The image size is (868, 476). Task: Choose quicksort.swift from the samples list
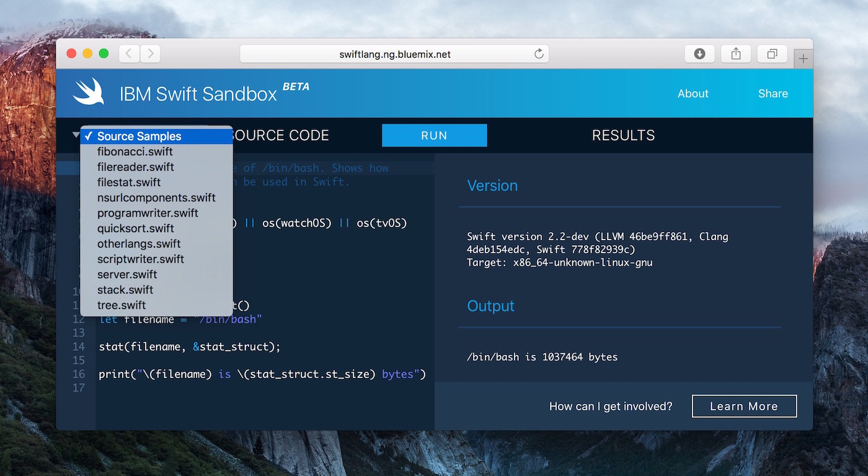[x=156, y=228]
